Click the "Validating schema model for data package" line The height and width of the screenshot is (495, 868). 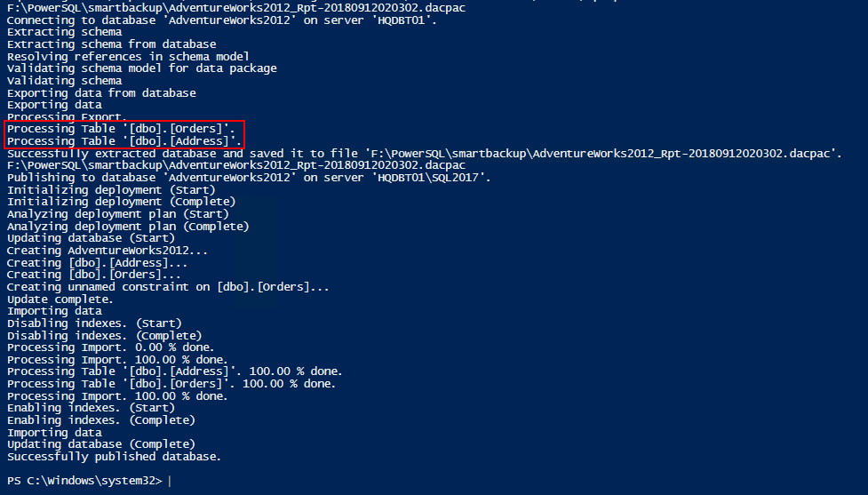142,68
